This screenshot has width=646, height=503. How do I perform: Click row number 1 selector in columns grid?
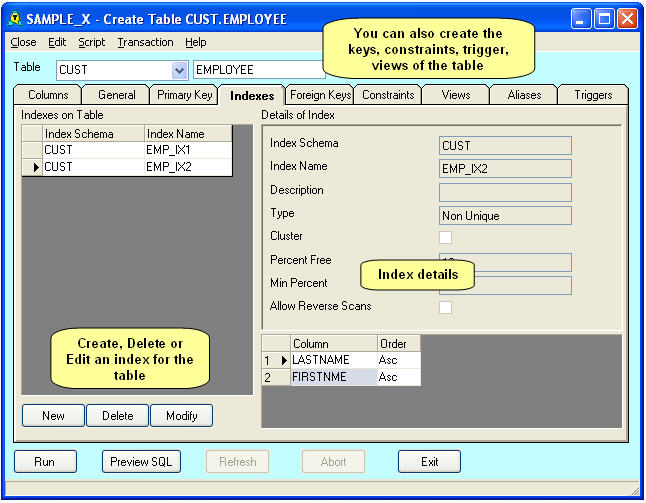point(276,360)
